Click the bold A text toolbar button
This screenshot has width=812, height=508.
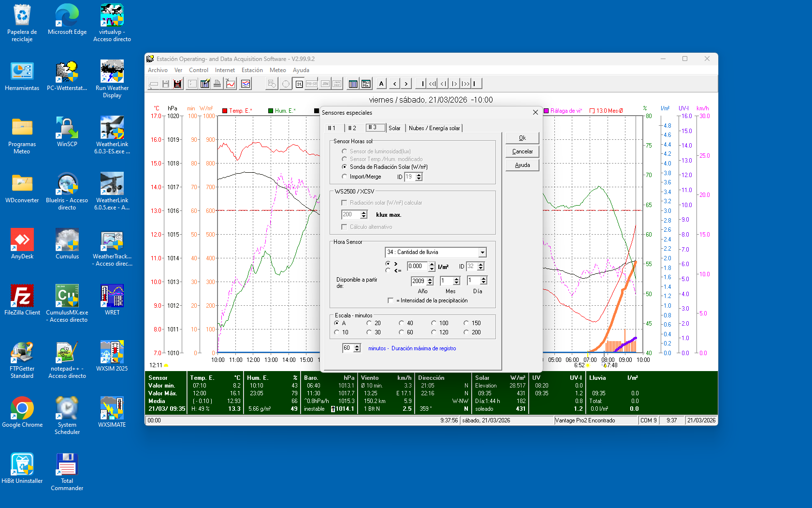(381, 84)
